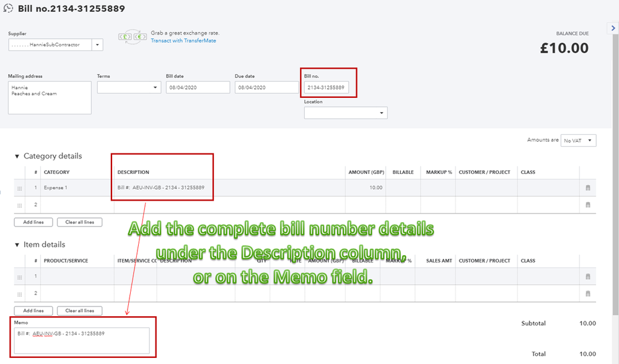Click the Bill no. input field
619x364 pixels.
(x=326, y=87)
